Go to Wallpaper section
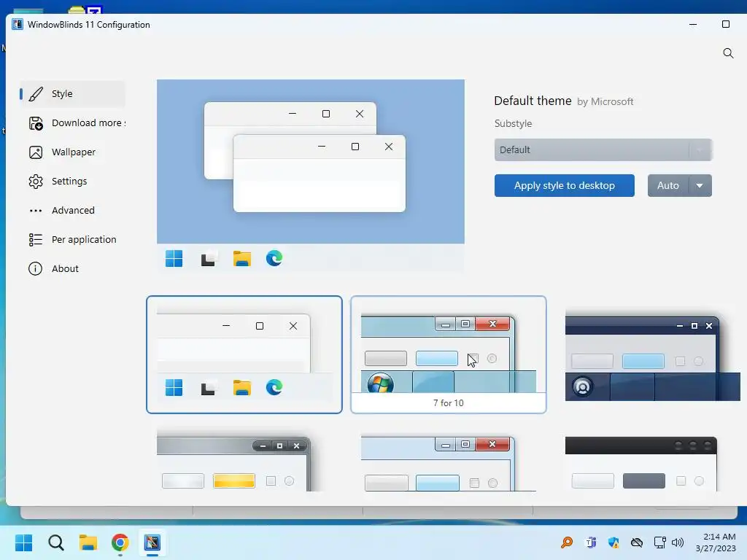The width and height of the screenshot is (747, 560). pos(72,152)
